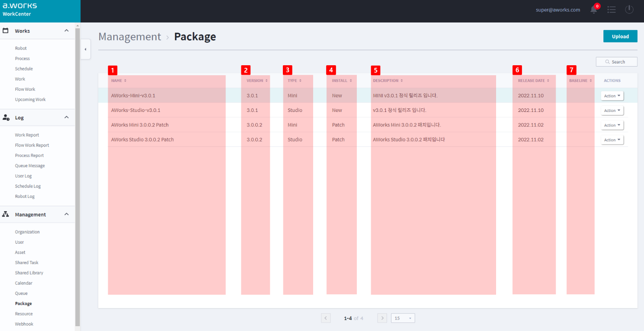The height and width of the screenshot is (331, 644).
Task: Select Package in the sidebar
Action: point(23,304)
